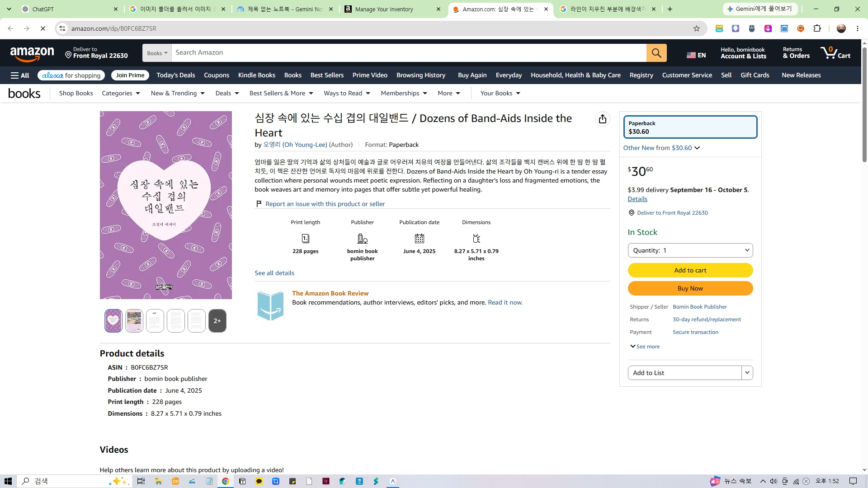Open the author link Oh Young-Lee

[295, 145]
